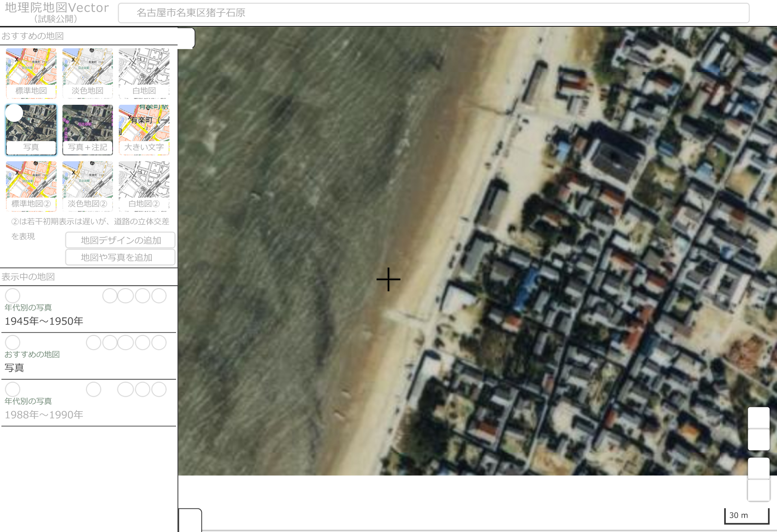Click the lower button of the bottom map control pair

(x=758, y=490)
